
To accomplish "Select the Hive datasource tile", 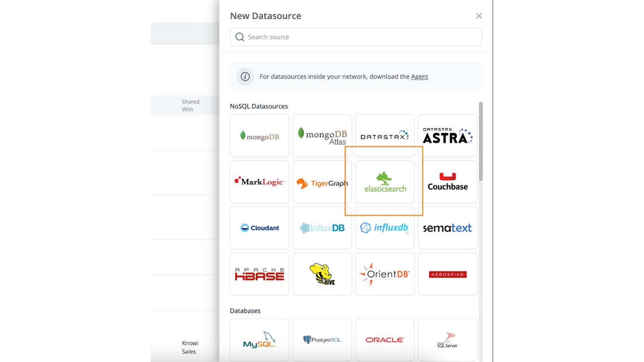I will click(x=322, y=274).
